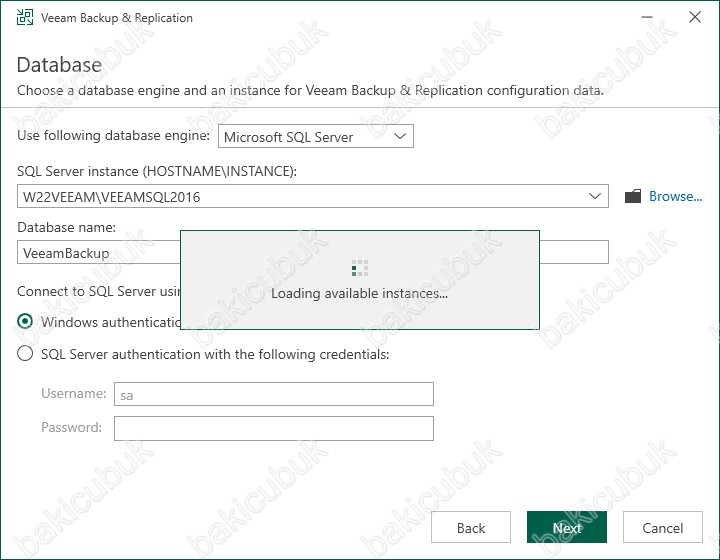720x560 pixels.
Task: Click the folder icon beside Browse
Action: coord(633,196)
